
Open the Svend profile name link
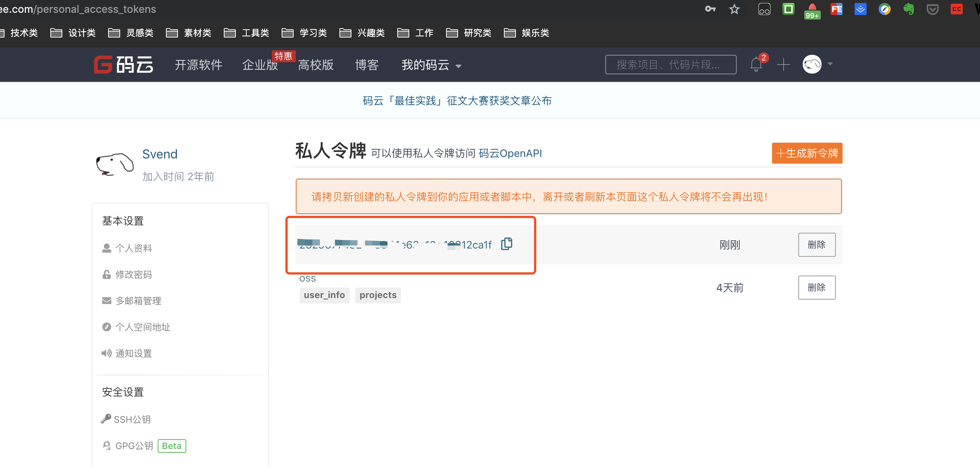click(x=160, y=154)
